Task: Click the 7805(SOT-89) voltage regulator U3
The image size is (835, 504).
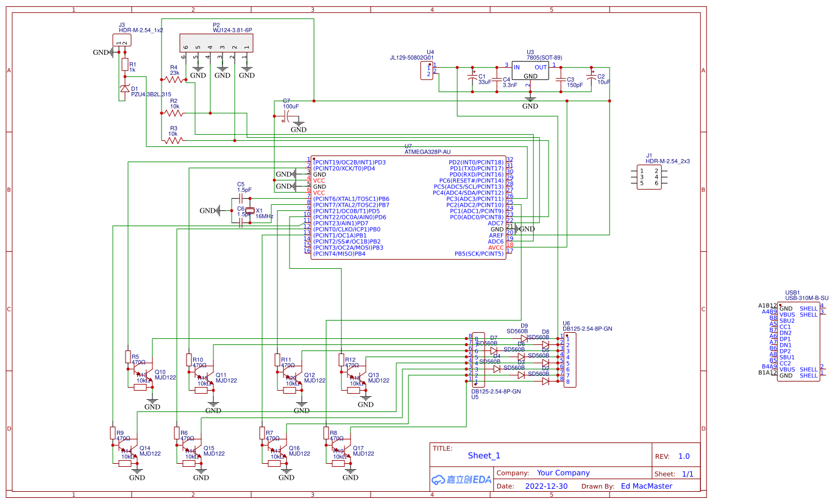Action: [x=530, y=70]
